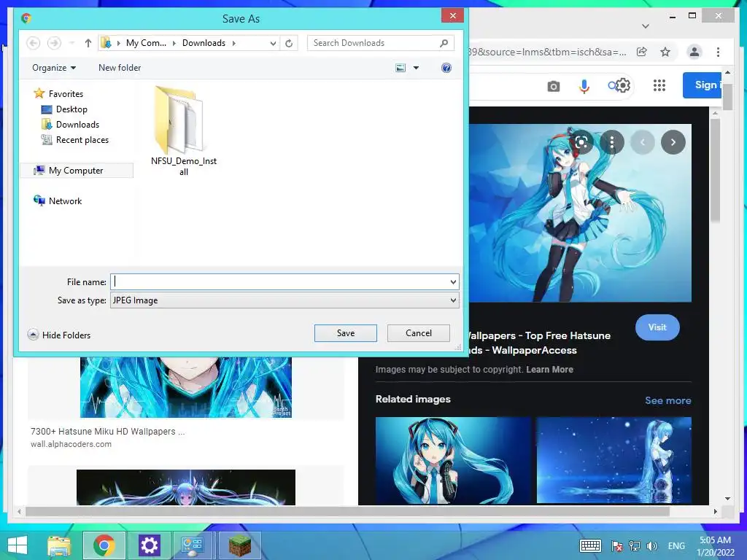The image size is (747, 560).
Task: Go to previous image in preview
Action: pyautogui.click(x=642, y=142)
